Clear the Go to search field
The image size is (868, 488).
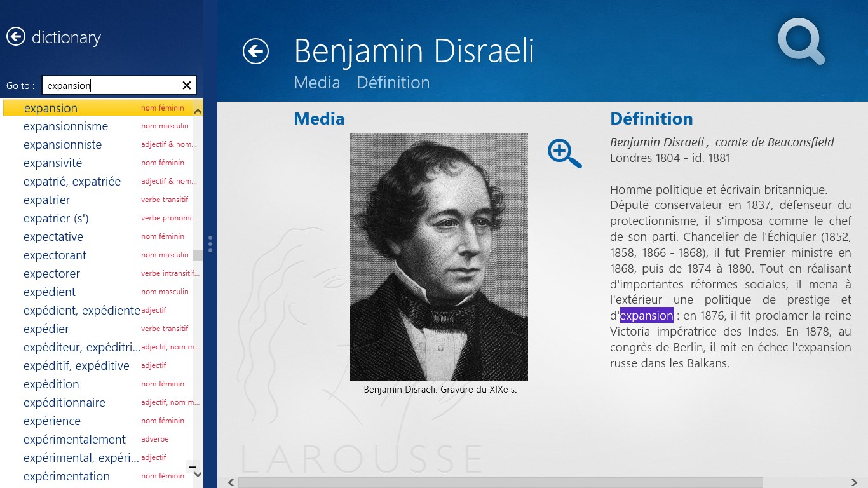187,85
